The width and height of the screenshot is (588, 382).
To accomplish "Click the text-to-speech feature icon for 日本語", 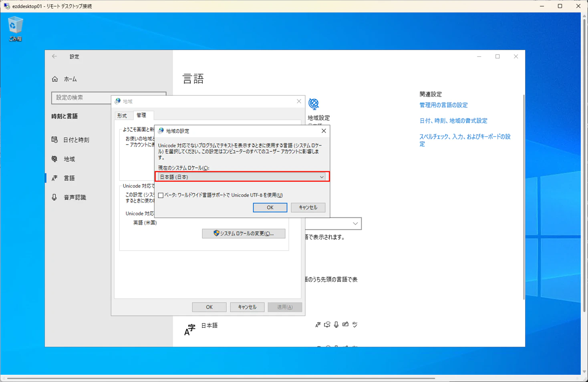I will [x=327, y=325].
